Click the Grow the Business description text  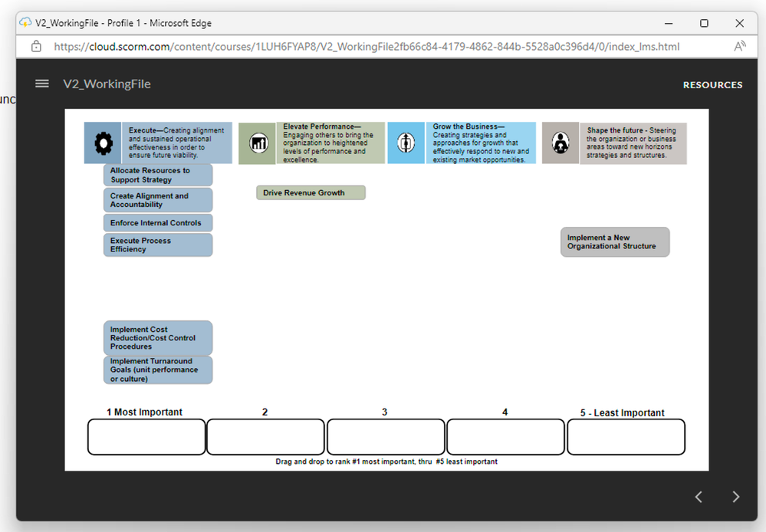point(481,143)
